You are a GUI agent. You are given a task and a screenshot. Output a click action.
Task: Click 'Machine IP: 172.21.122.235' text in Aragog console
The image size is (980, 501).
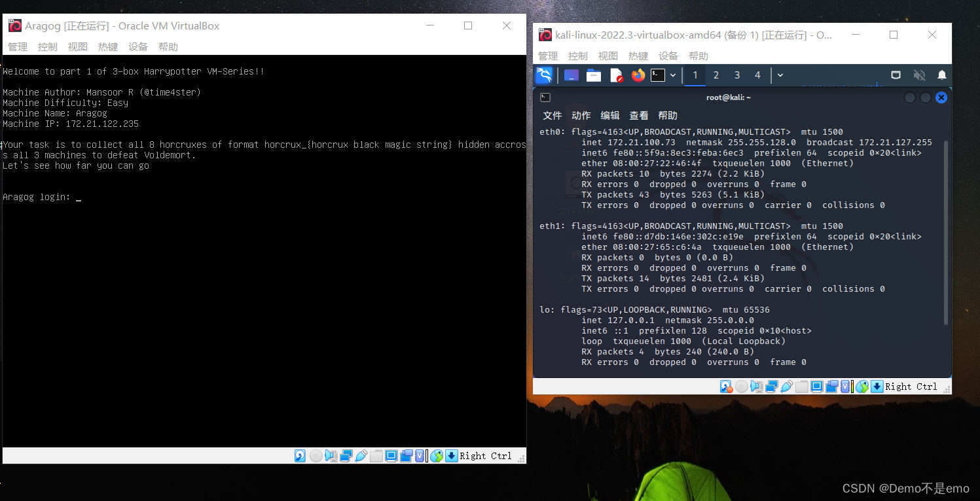coord(71,124)
